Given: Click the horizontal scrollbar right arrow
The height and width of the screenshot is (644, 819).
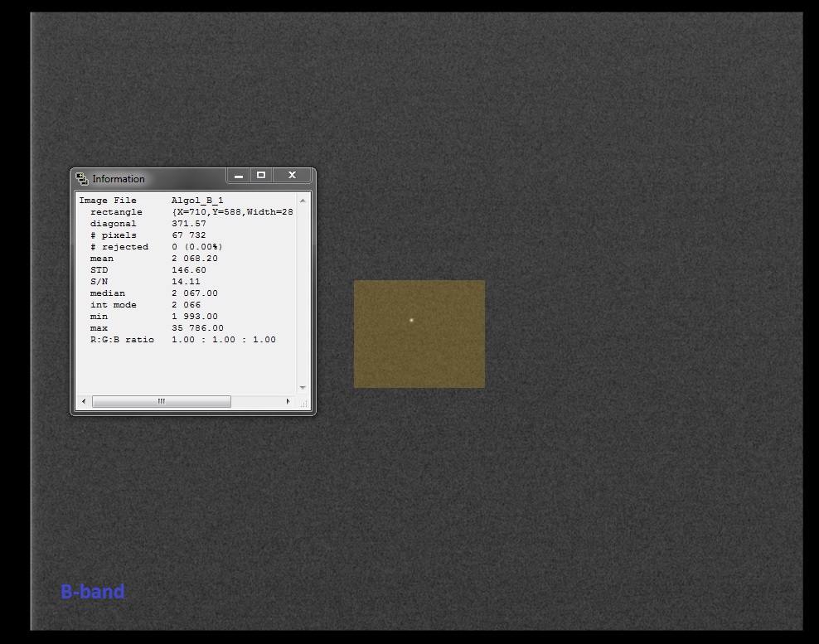Looking at the screenshot, I should click(288, 401).
